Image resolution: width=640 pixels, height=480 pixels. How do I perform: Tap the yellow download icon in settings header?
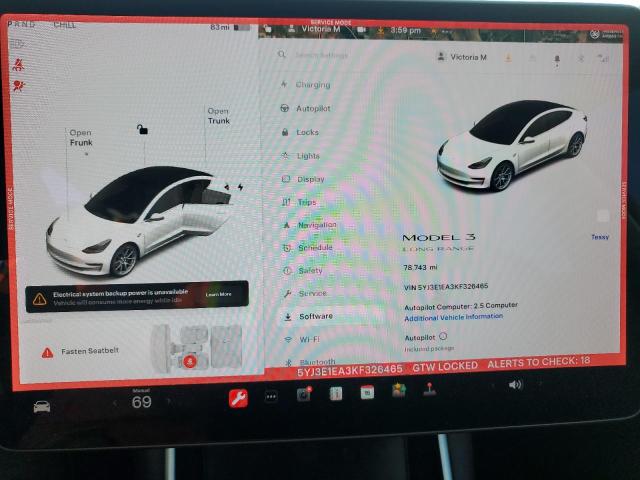[x=508, y=58]
